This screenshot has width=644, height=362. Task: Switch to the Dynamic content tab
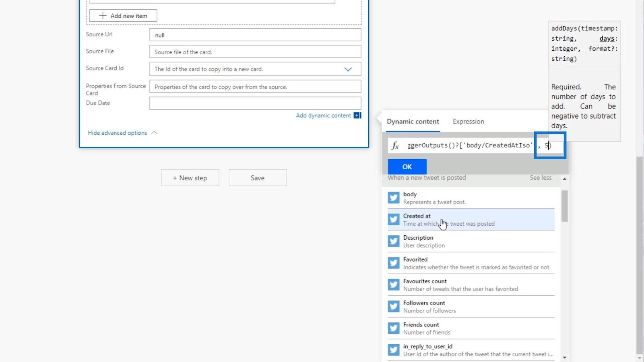(x=413, y=121)
